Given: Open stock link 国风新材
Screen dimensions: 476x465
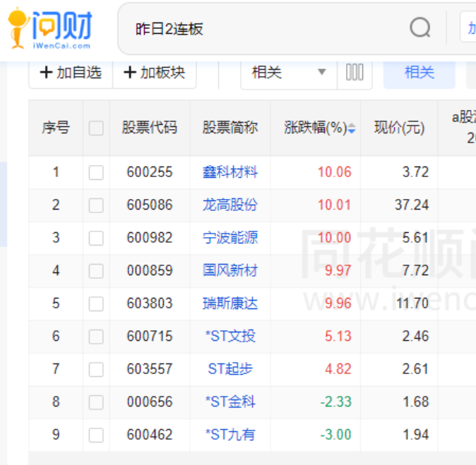Looking at the screenshot, I should tap(230, 270).
